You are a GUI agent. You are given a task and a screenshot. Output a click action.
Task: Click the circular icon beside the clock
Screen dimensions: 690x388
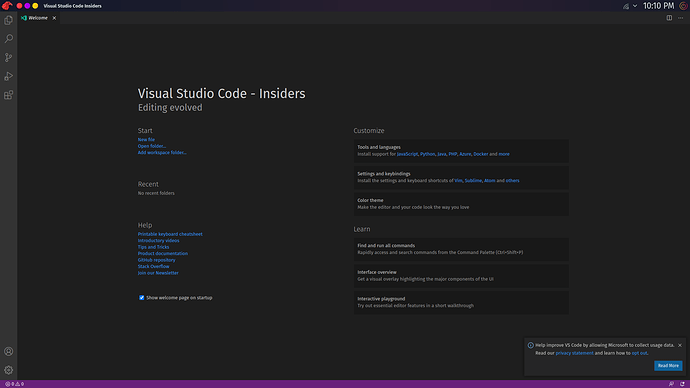(683, 6)
